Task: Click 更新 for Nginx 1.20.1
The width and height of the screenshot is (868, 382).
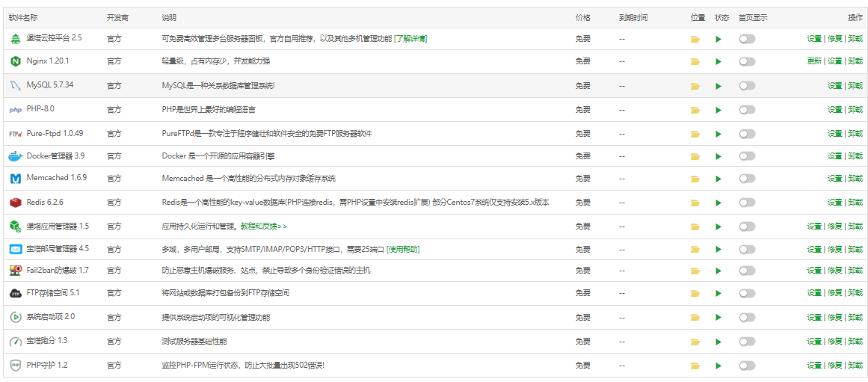Action: tap(814, 61)
